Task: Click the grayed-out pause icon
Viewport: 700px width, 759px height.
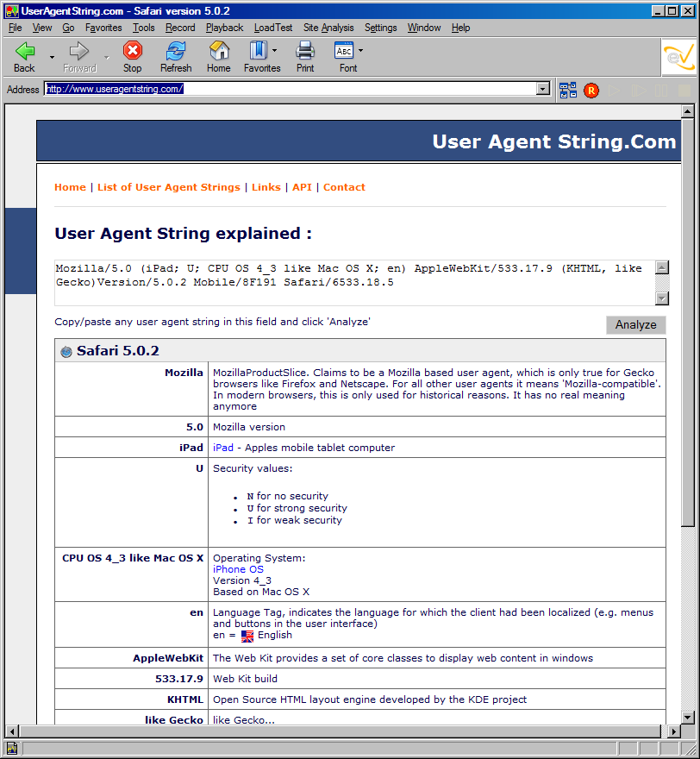Action: tap(661, 91)
